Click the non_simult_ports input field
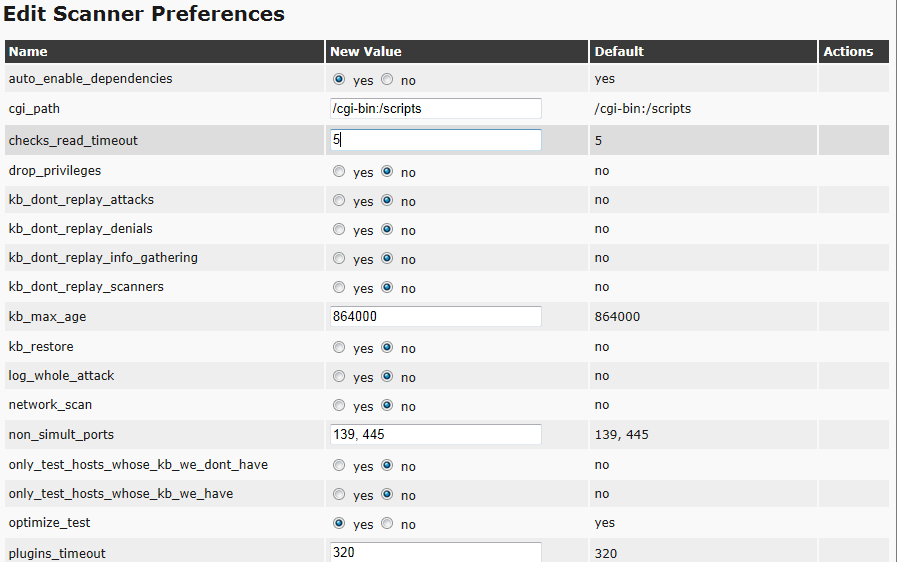The height and width of the screenshot is (562, 908). [x=436, y=434]
